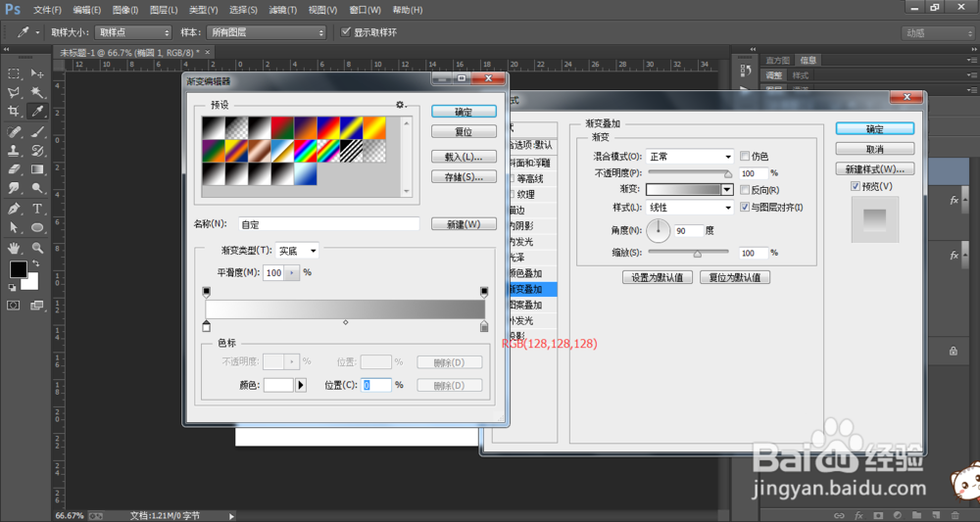
Task: Open 文件(F) menu
Action: 47,10
